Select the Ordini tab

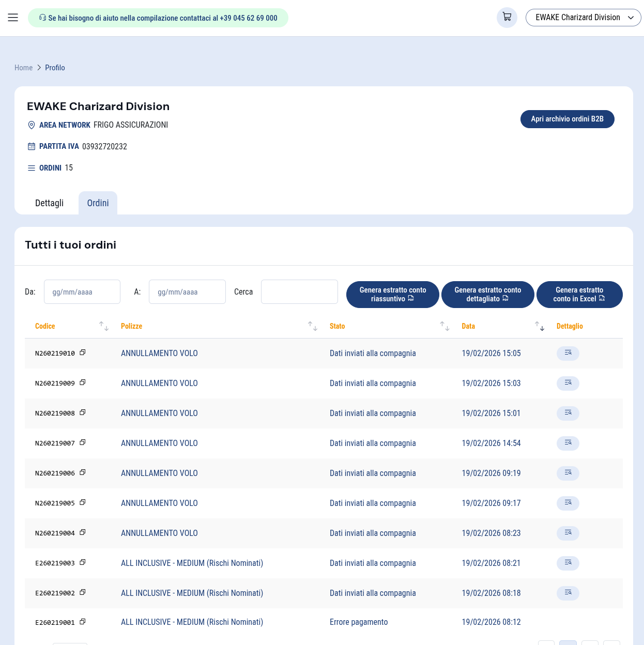[98, 203]
